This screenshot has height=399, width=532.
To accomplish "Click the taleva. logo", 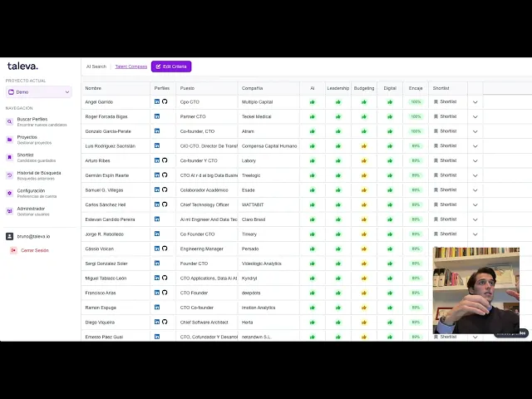I will [22, 66].
